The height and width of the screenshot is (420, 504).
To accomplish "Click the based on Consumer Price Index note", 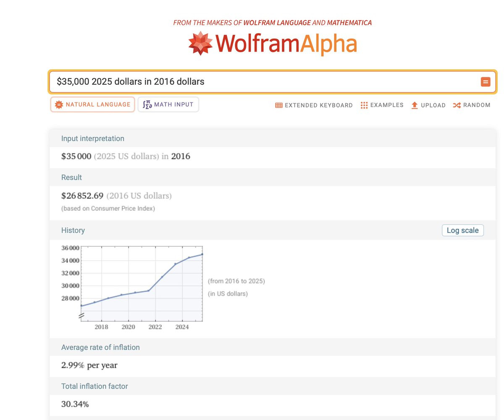I will [108, 209].
